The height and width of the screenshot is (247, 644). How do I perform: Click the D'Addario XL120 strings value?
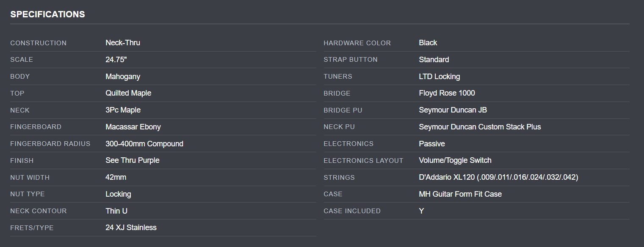click(x=498, y=177)
